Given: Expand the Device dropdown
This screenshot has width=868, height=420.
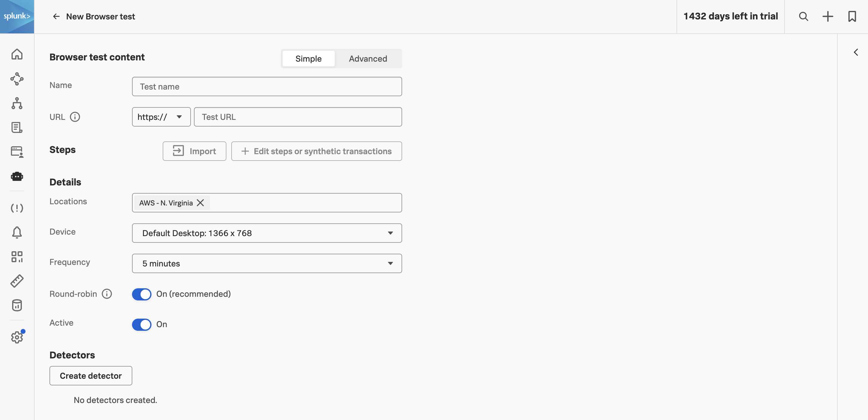Looking at the screenshot, I should point(266,233).
